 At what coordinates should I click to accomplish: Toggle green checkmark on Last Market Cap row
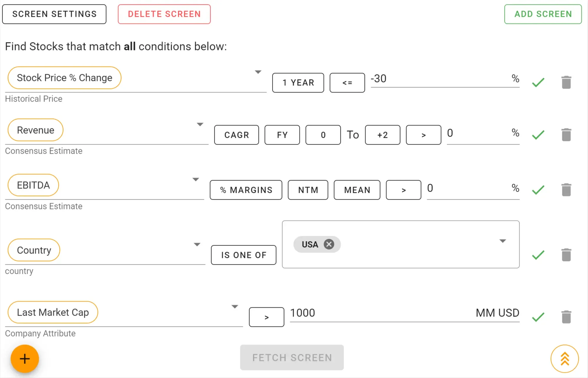click(538, 317)
